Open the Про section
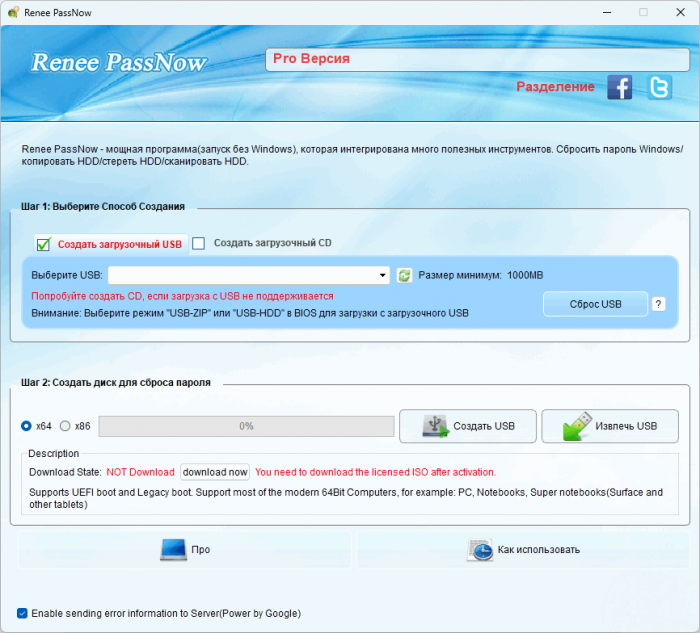 184,550
